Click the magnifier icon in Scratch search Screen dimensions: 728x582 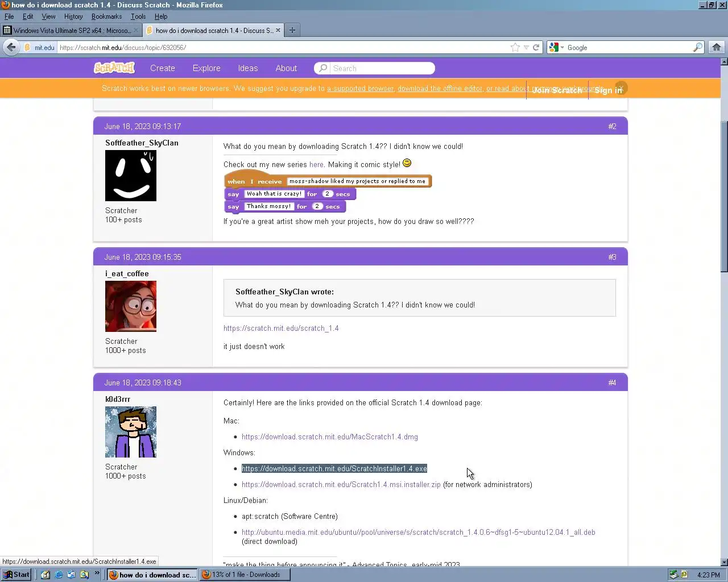(x=322, y=68)
